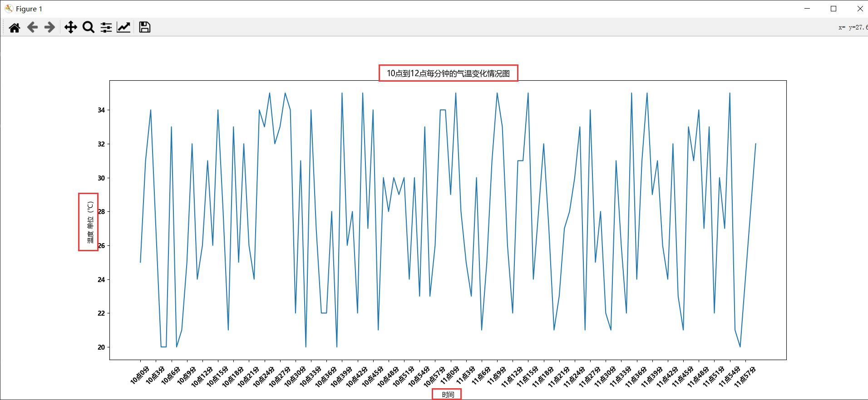Click the y-axis tick label 24
Image resolution: width=868 pixels, height=400 pixels.
[x=101, y=280]
